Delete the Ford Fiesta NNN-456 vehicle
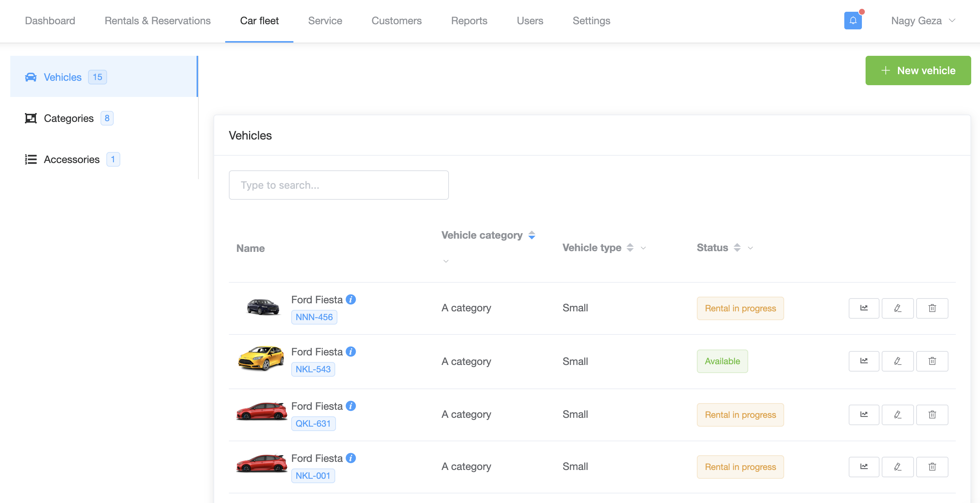Image resolution: width=980 pixels, height=503 pixels. 932,308
